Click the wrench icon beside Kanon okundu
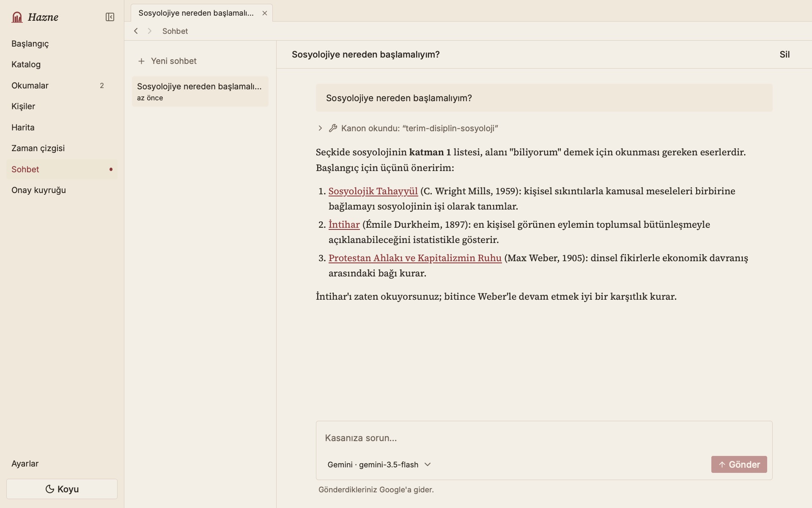This screenshot has height=508, width=812. [333, 128]
